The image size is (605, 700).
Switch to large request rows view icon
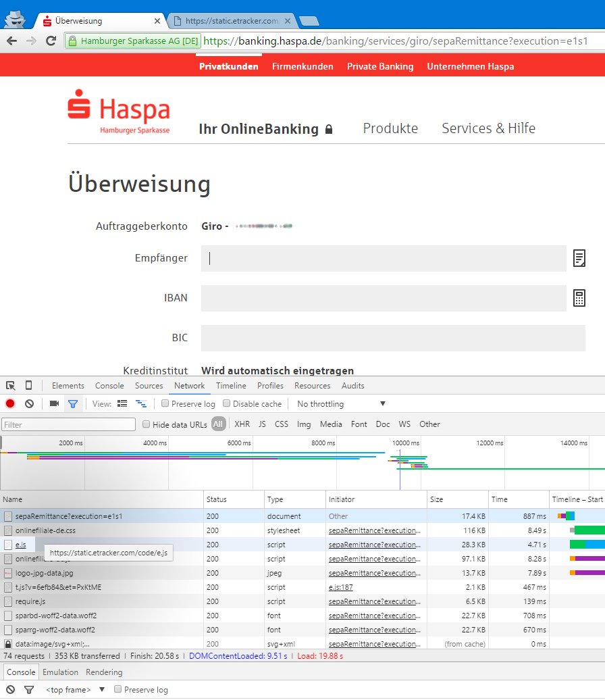tap(122, 403)
